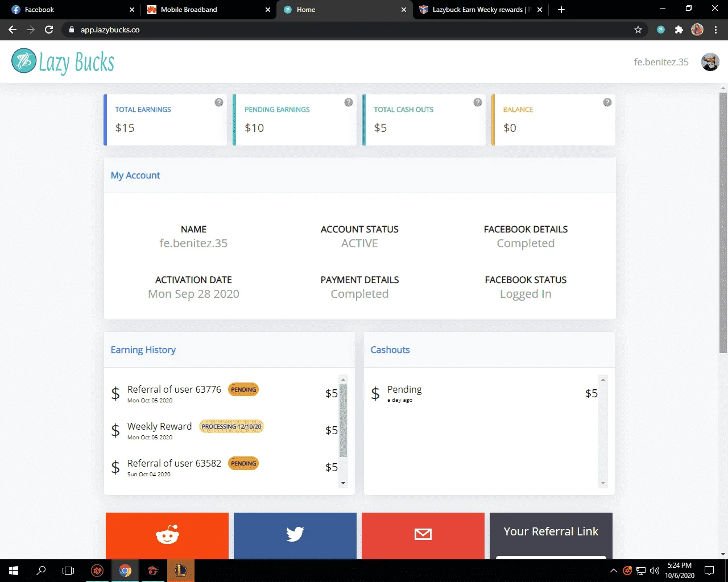This screenshot has width=728, height=582.
Task: Click the Lazy Bucks logo
Action: [63, 61]
